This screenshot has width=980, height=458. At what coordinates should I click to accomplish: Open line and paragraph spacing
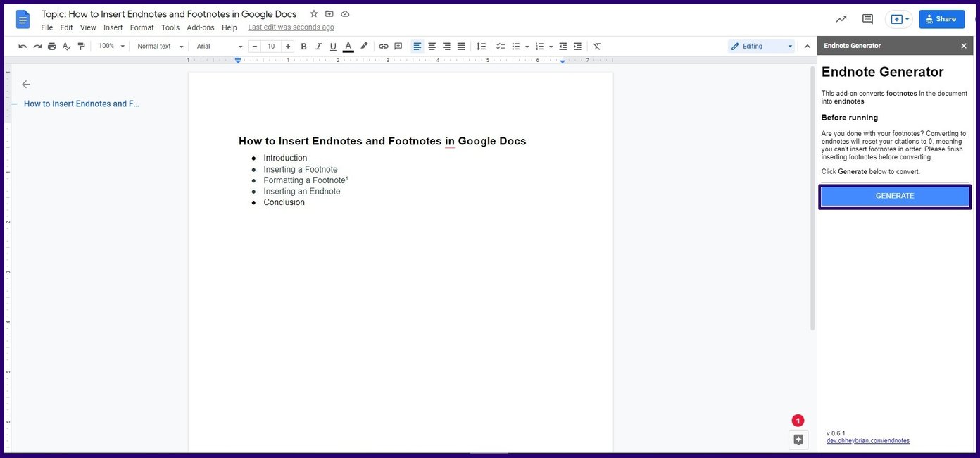pyautogui.click(x=482, y=47)
